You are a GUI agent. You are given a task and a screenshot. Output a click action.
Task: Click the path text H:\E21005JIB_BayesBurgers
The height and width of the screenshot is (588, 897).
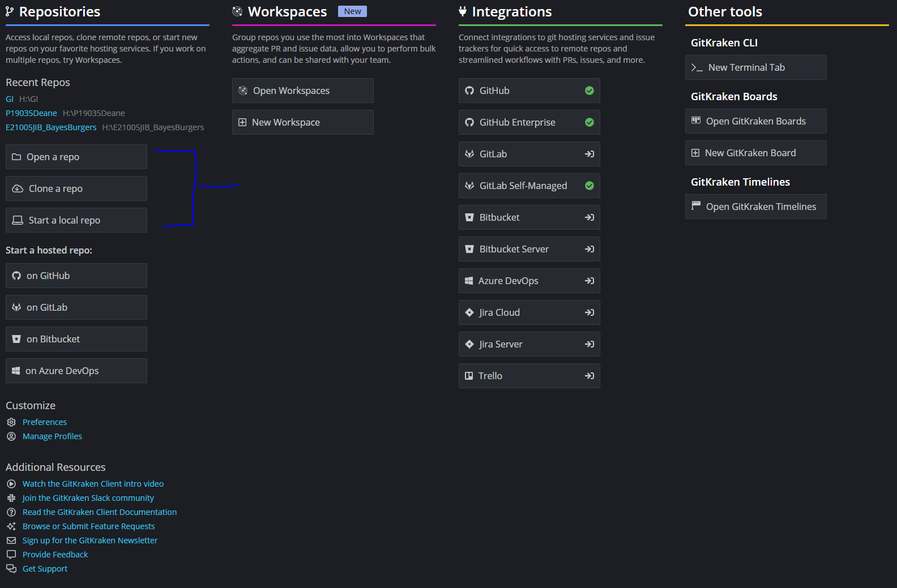pos(153,127)
